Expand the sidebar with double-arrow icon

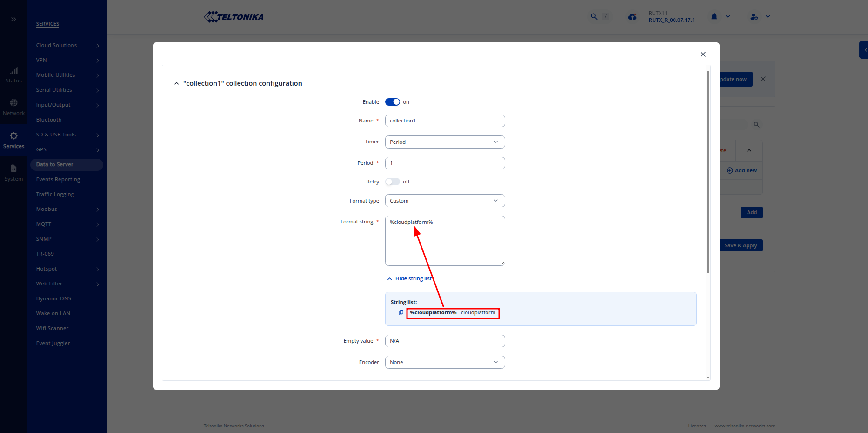click(x=13, y=20)
